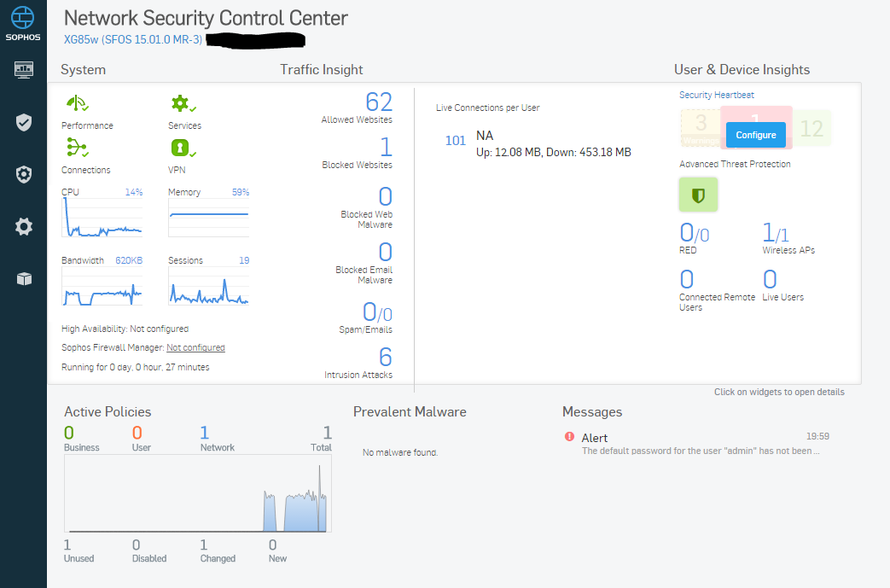Click the 0 Blocked Web Malware count
890x588 pixels.
click(386, 197)
